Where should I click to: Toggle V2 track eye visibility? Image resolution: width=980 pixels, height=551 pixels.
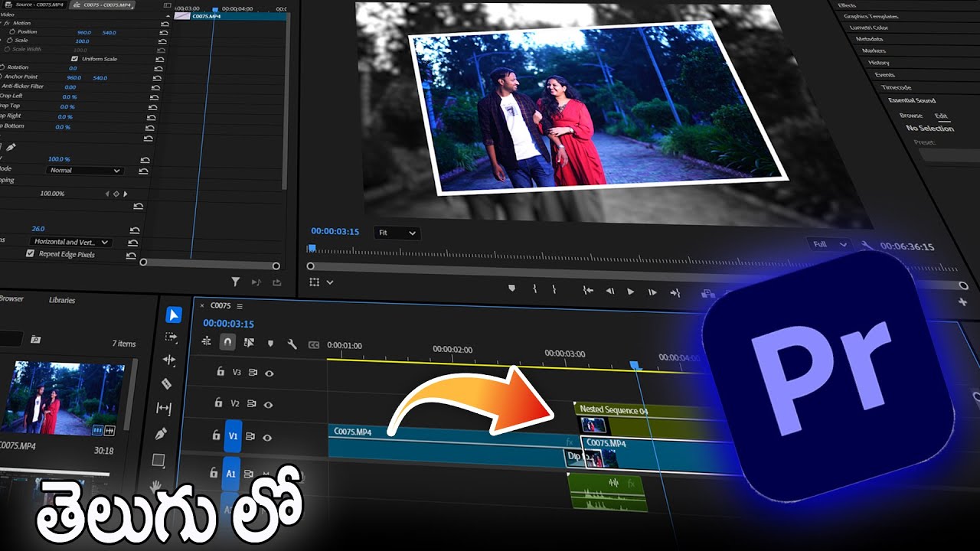click(x=268, y=403)
